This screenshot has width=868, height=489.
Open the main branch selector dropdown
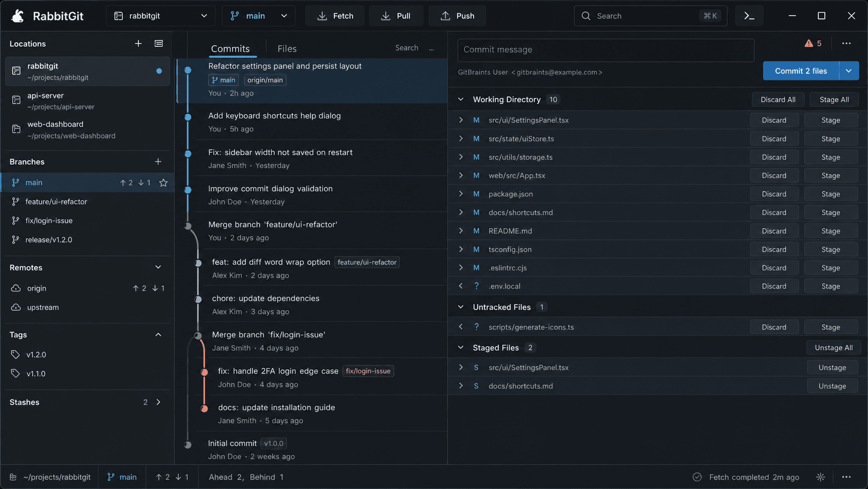pos(259,16)
